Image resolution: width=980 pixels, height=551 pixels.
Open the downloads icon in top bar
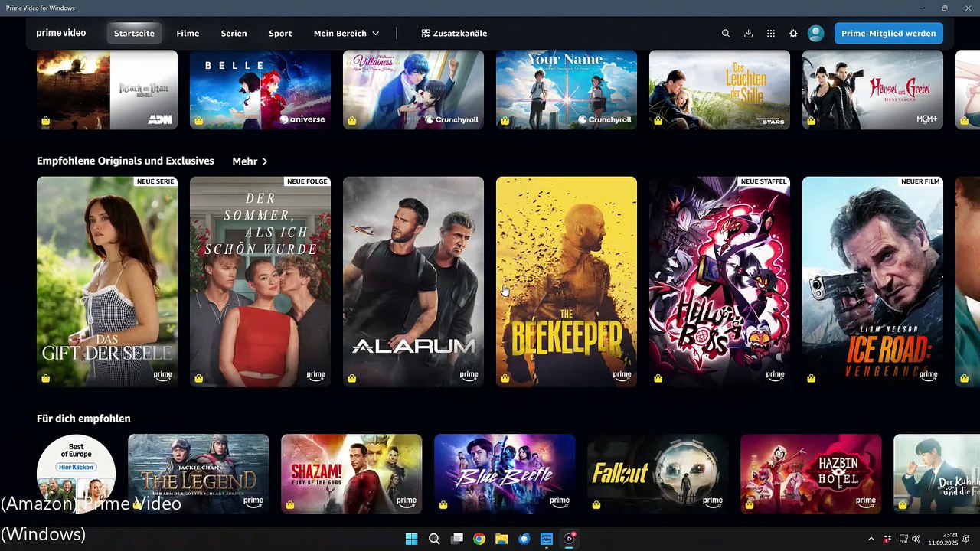[x=749, y=34]
